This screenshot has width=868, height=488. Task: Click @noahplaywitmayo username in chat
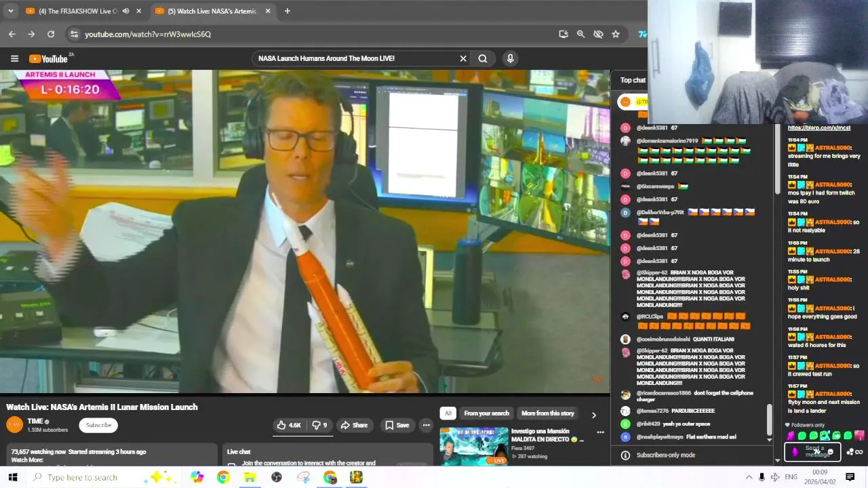[659, 437]
